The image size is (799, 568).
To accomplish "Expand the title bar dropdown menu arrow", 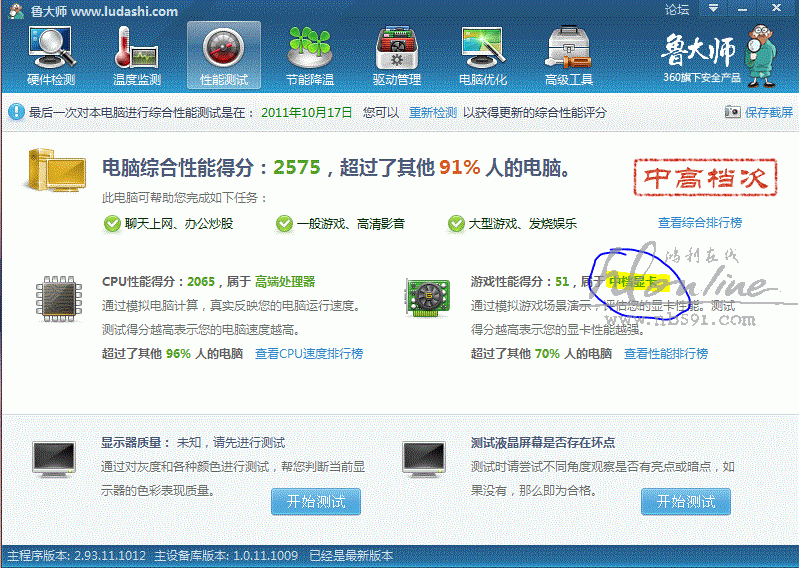I will 713,8.
